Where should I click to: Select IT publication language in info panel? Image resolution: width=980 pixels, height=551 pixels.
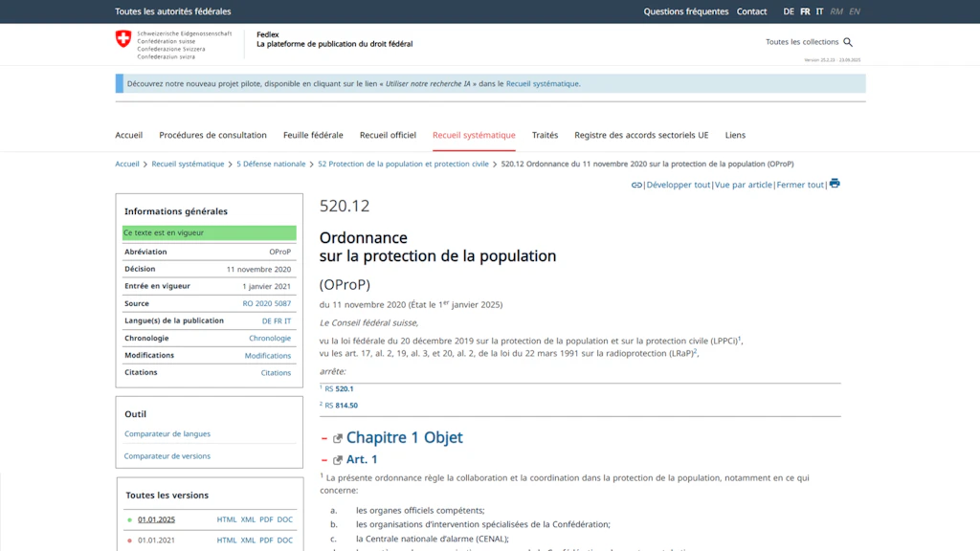288,321
